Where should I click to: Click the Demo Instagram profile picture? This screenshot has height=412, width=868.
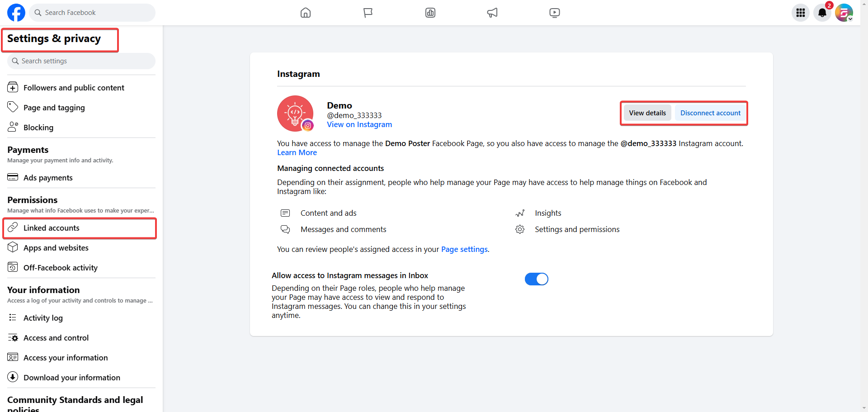click(x=295, y=114)
